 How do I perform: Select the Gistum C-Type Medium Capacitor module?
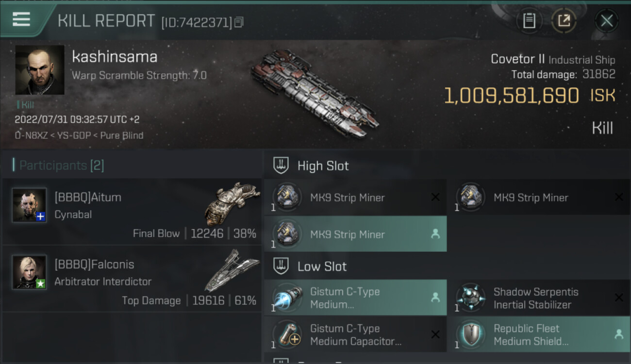click(x=355, y=335)
